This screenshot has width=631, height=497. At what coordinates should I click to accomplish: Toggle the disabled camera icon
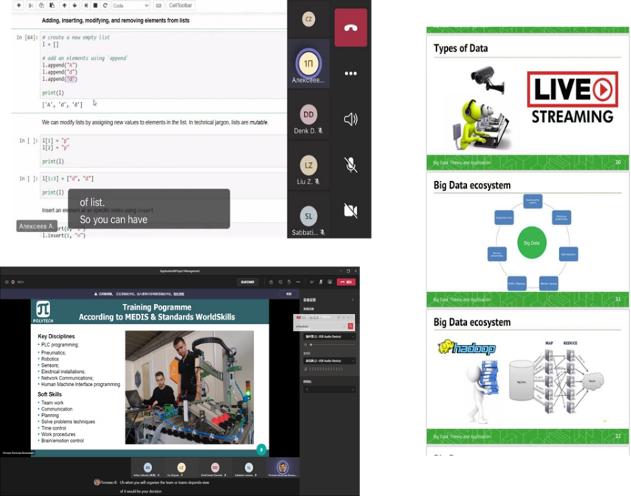tap(350, 210)
